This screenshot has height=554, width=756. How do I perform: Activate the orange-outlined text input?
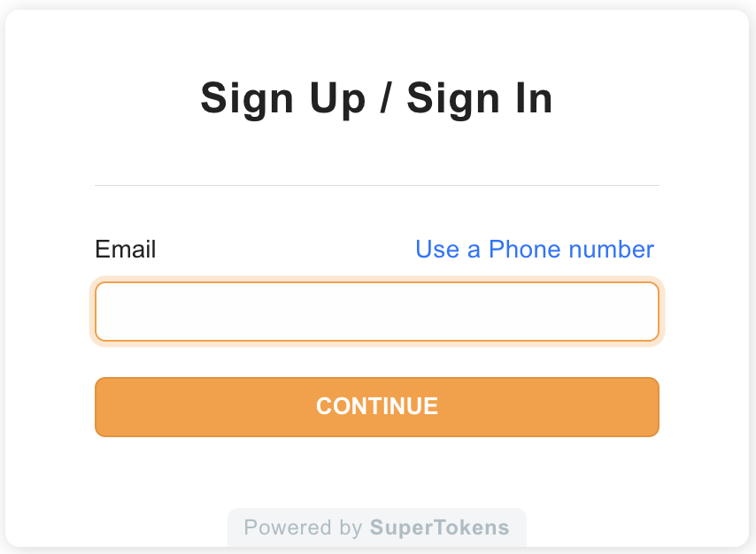(x=376, y=312)
